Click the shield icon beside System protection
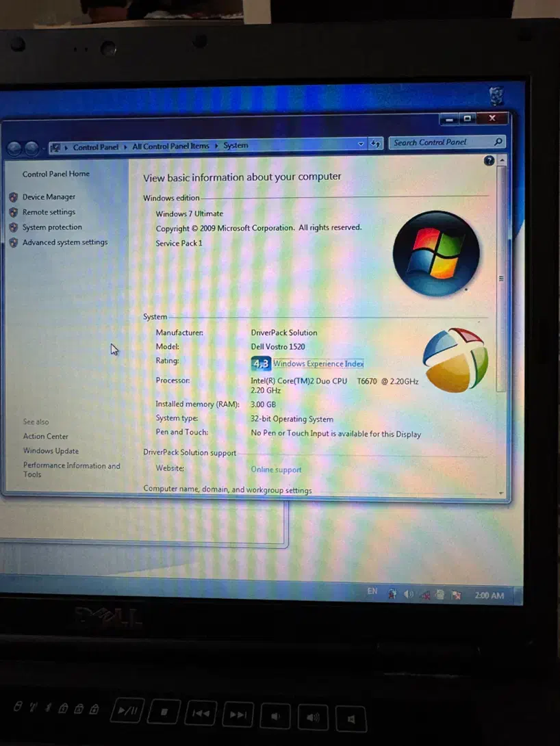Viewport: 560px width, 746px height. coord(13,227)
